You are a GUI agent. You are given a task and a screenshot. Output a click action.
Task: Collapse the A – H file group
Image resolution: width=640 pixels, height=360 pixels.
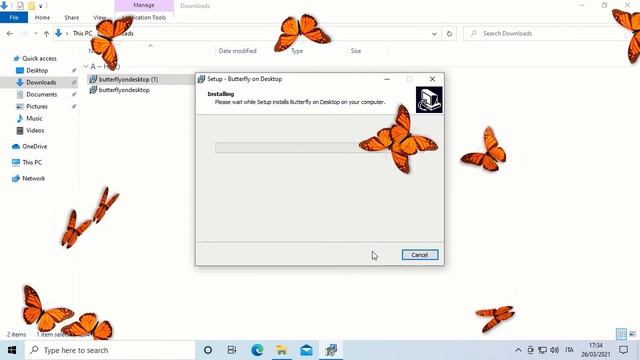(x=86, y=66)
